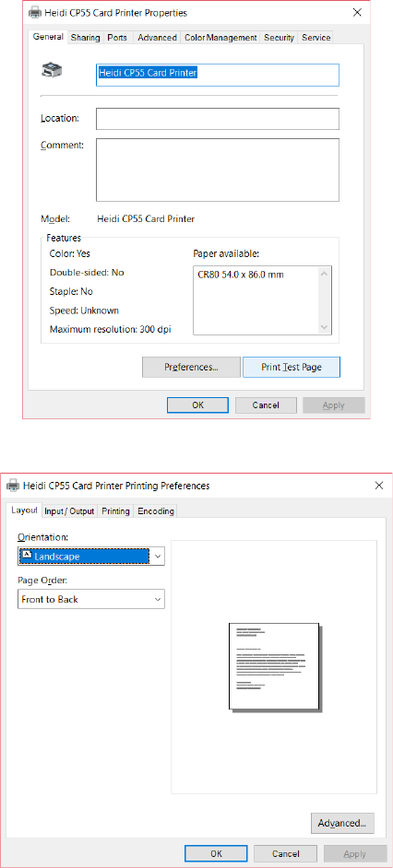The width and height of the screenshot is (393, 868).
Task: Open the Encoding tab
Action: click(156, 511)
